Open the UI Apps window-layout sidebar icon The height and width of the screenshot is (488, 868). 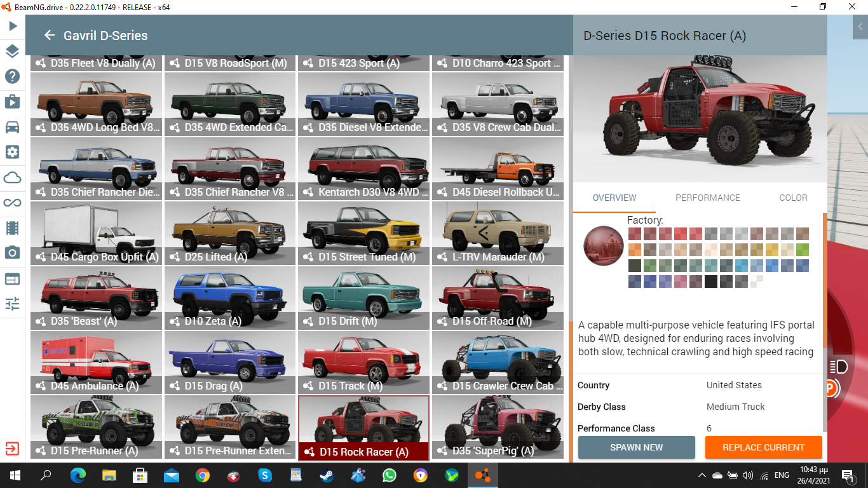(x=12, y=278)
